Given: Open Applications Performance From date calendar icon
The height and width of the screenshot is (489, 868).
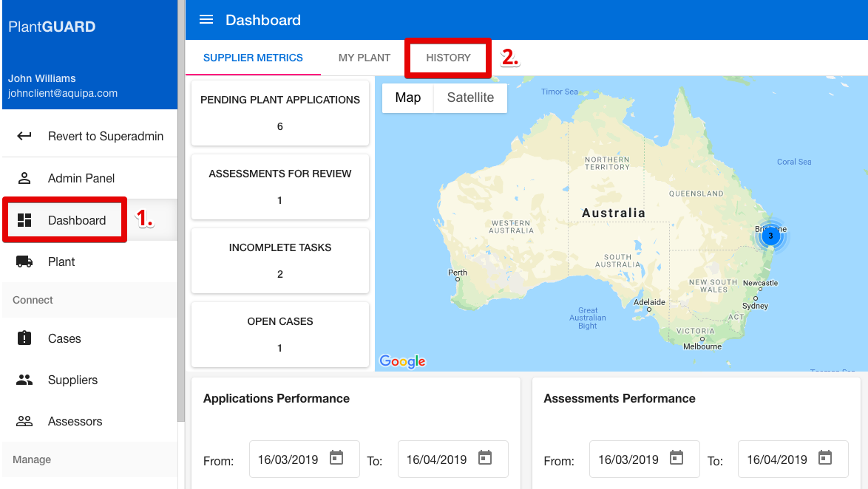Looking at the screenshot, I should pyautogui.click(x=336, y=458).
